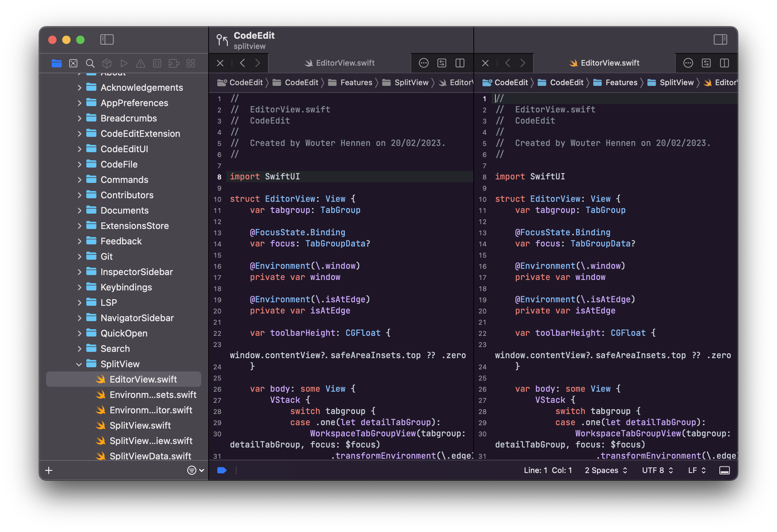
Task: Click SplitView in right breadcrumb path
Action: coord(670,82)
